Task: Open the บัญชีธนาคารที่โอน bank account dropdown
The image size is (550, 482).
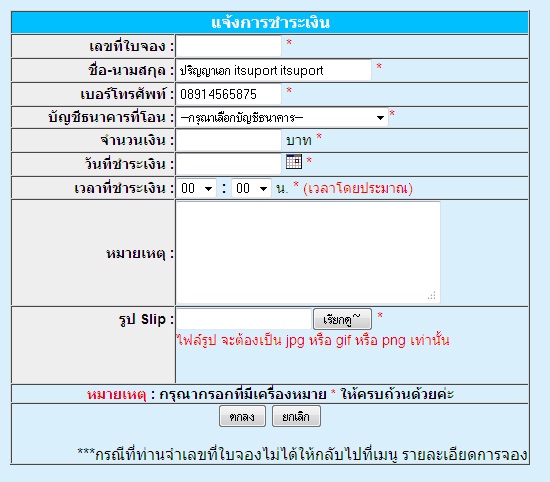Action: [282, 118]
